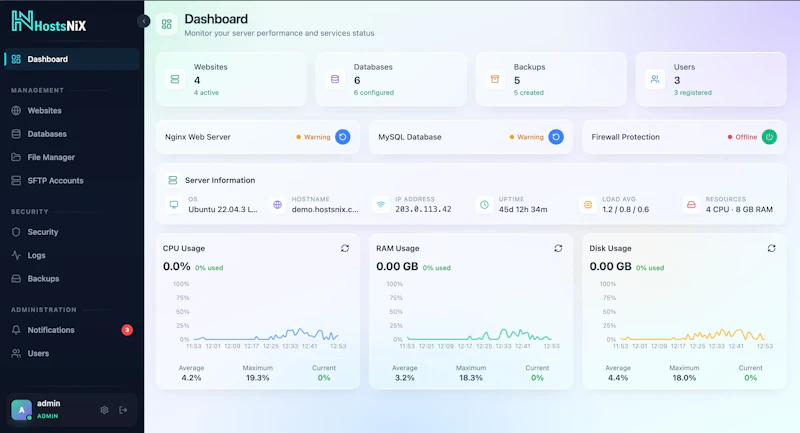The image size is (800, 433).
Task: Click the RAM maximum value 18.3%
Action: (x=471, y=378)
